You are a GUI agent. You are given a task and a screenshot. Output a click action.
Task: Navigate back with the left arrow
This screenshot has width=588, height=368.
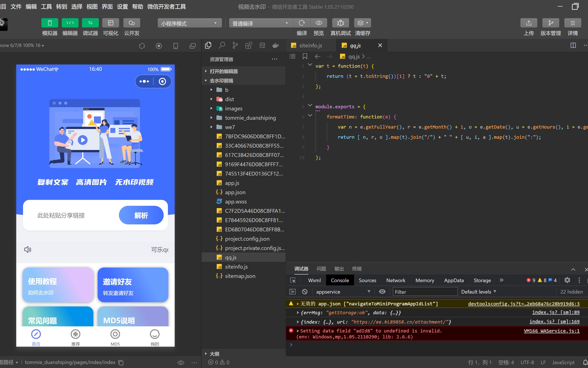[317, 56]
